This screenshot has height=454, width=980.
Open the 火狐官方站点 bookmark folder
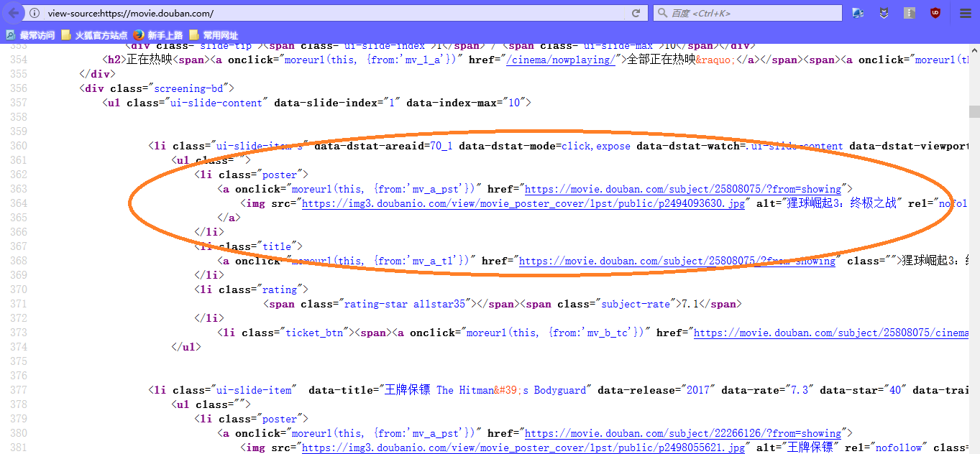coord(93,34)
